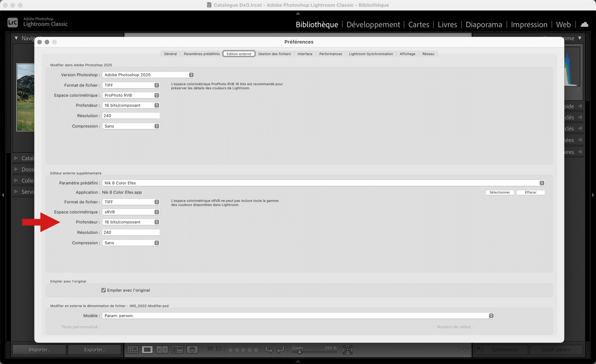The width and height of the screenshot is (596, 364).
Task: Click the rating stars control
Action: [243, 350]
